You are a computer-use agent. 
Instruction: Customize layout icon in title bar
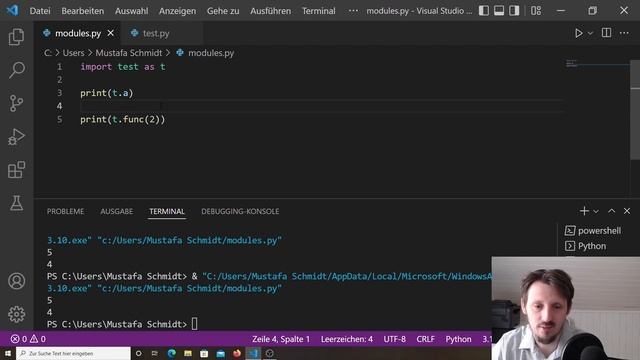click(536, 11)
